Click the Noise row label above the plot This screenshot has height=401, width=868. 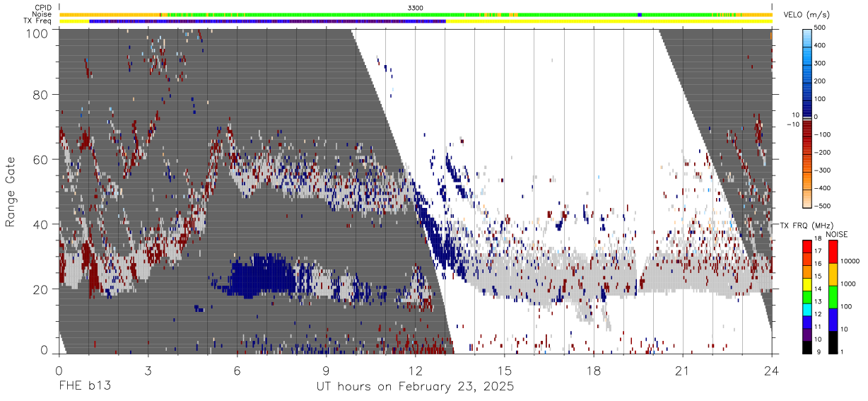(x=42, y=14)
